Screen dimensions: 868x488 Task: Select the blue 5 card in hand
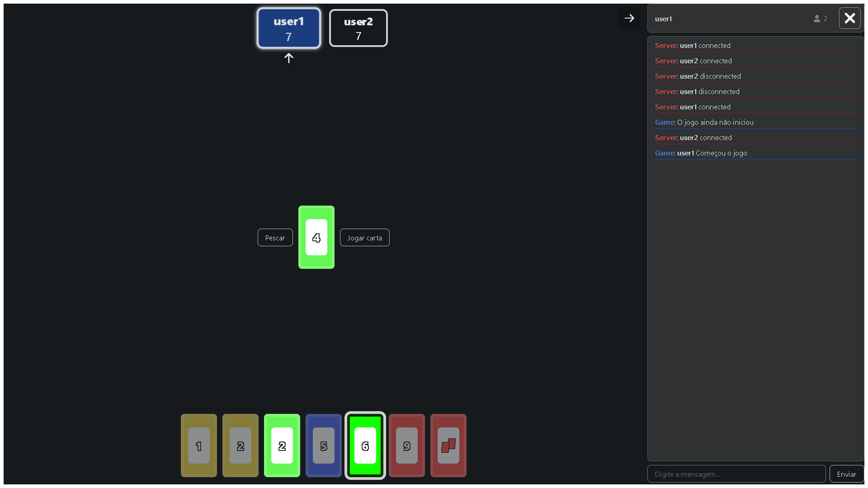pyautogui.click(x=324, y=446)
